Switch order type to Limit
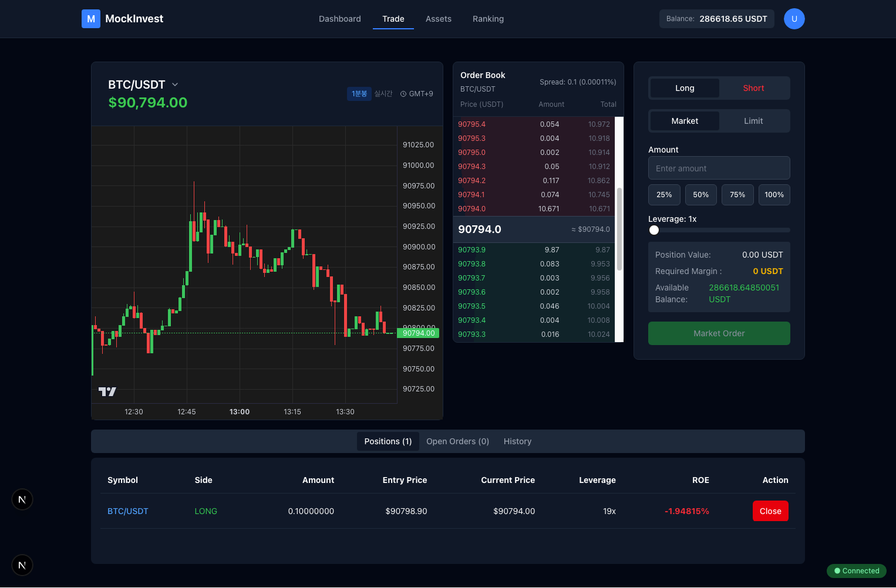 point(753,121)
